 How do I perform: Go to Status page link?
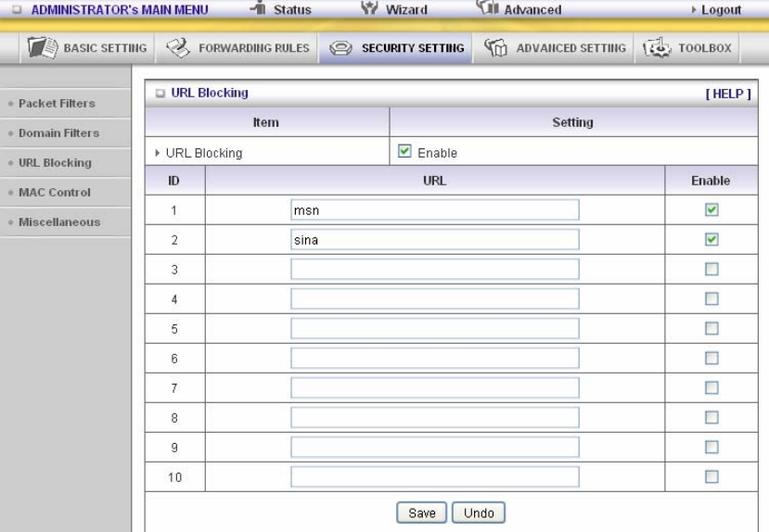pos(292,10)
